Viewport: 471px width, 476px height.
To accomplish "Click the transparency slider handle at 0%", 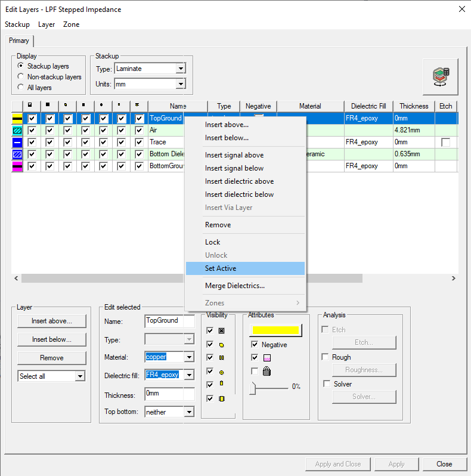I will pos(253,388).
